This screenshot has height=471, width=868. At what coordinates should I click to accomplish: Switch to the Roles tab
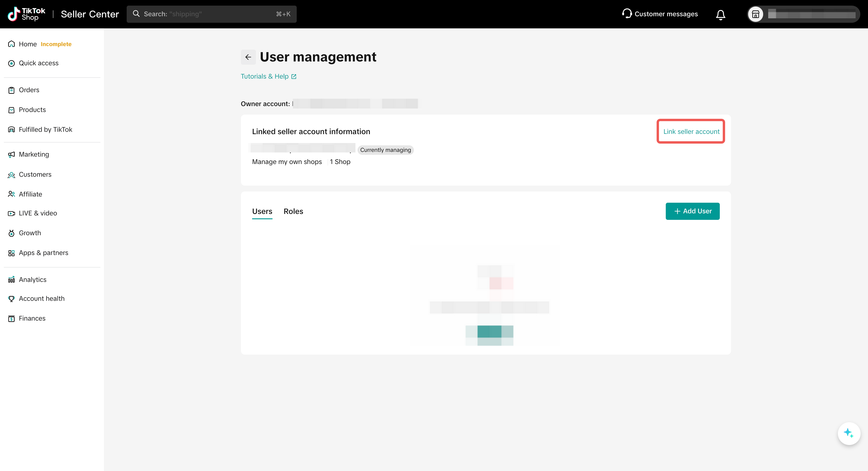(x=293, y=211)
